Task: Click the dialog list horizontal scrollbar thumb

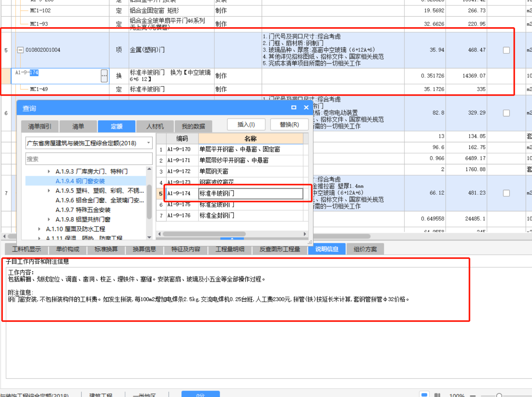Action: [204, 234]
